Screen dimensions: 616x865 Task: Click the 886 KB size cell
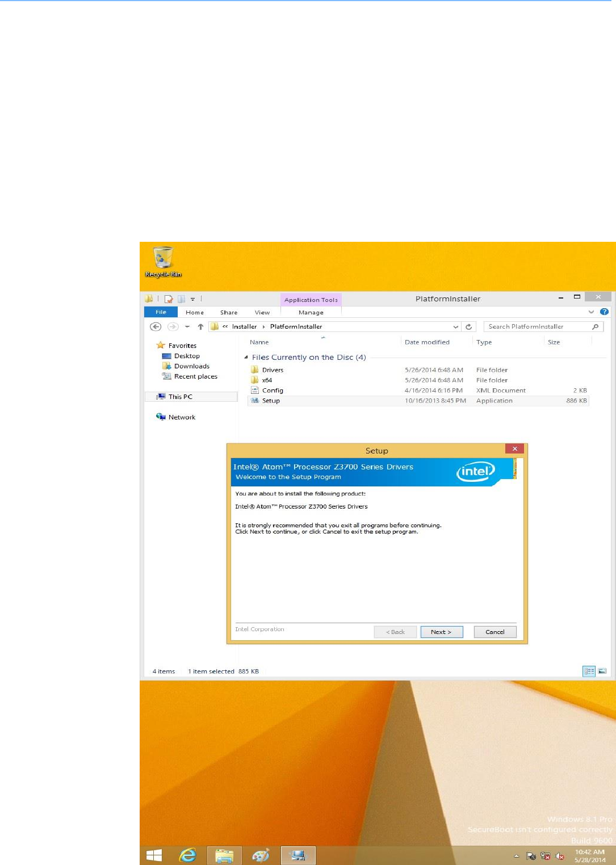[x=576, y=401]
